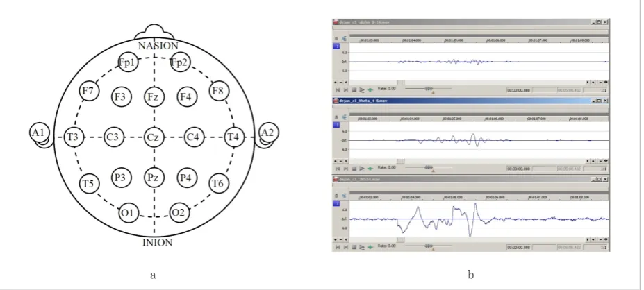Click the NASION label
Screen dimensions: 644x290
coord(158,46)
